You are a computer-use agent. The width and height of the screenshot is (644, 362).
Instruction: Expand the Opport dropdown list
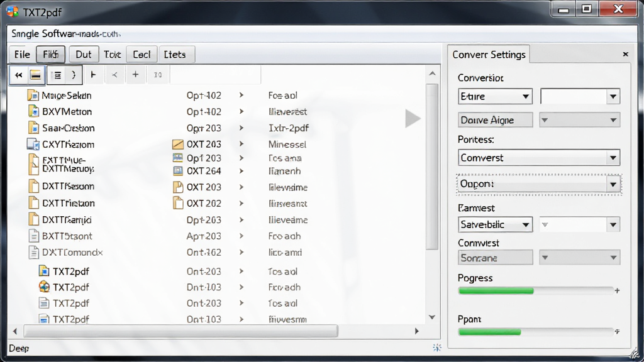[539, 184]
